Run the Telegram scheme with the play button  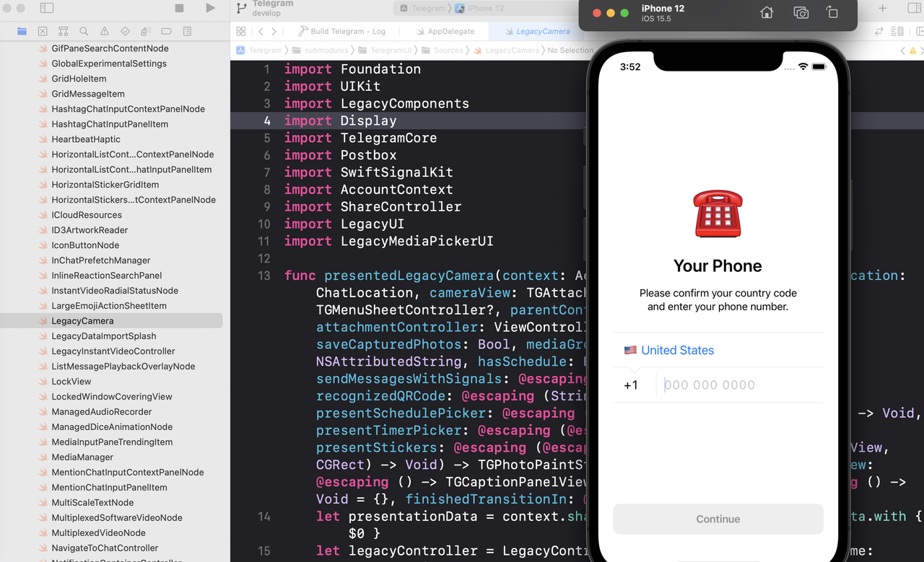point(210,8)
